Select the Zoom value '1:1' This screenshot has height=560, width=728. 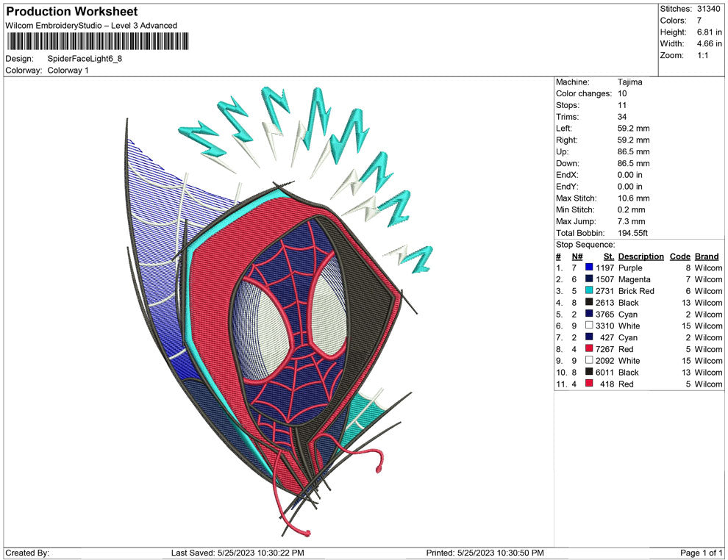[702, 55]
